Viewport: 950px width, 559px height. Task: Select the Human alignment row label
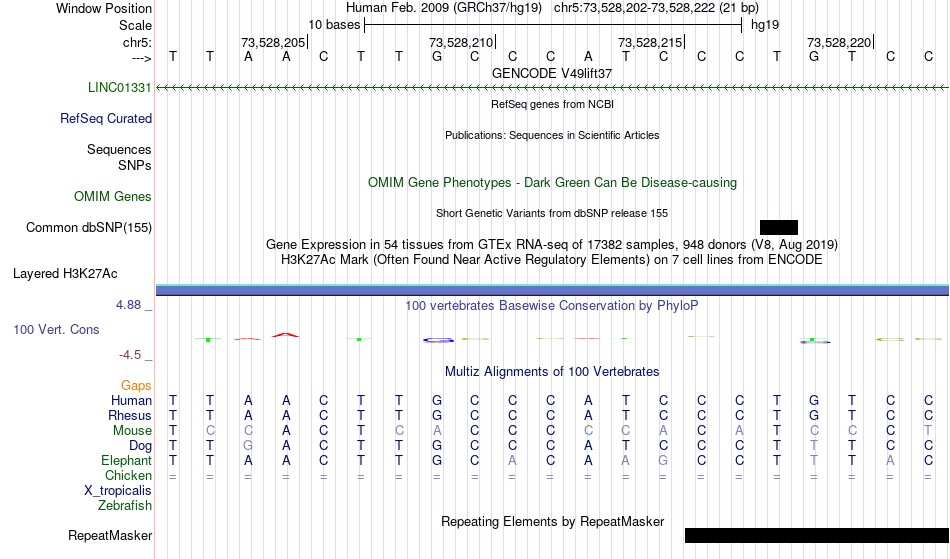point(131,400)
